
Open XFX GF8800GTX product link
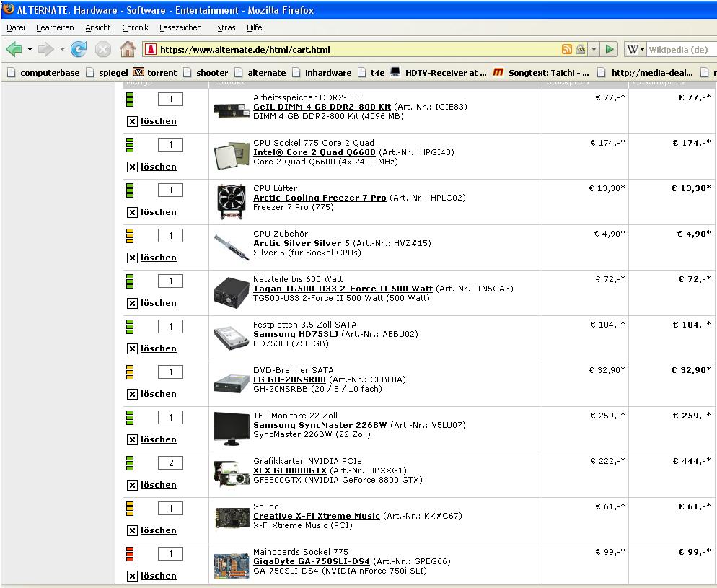click(x=290, y=470)
